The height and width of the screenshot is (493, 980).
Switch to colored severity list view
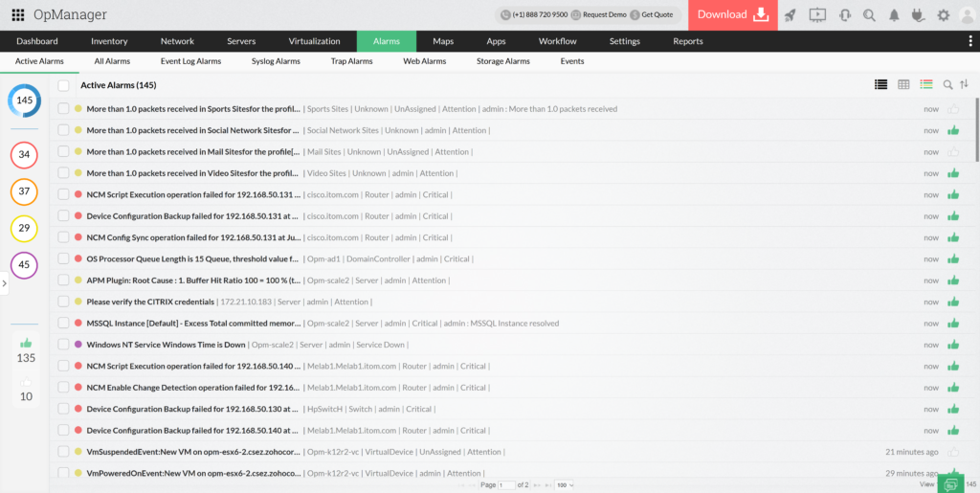click(x=925, y=85)
